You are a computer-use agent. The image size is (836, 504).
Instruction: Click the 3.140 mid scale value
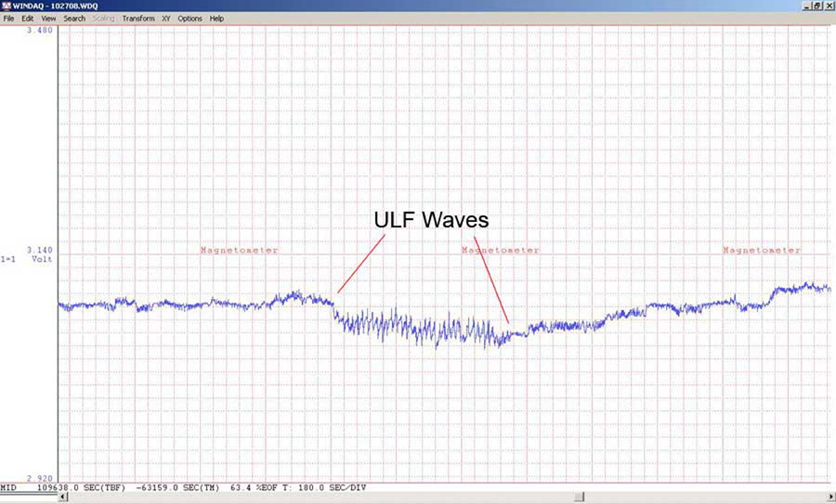40,250
